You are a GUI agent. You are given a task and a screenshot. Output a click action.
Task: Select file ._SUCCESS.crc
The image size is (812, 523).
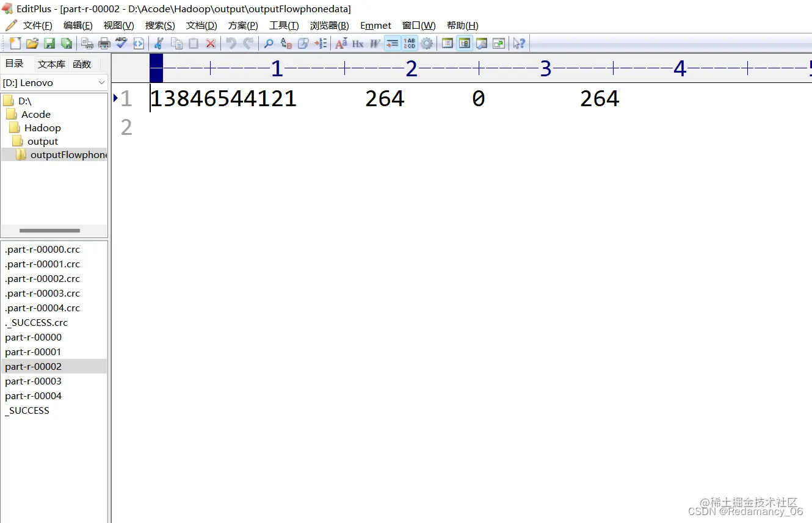(x=36, y=322)
